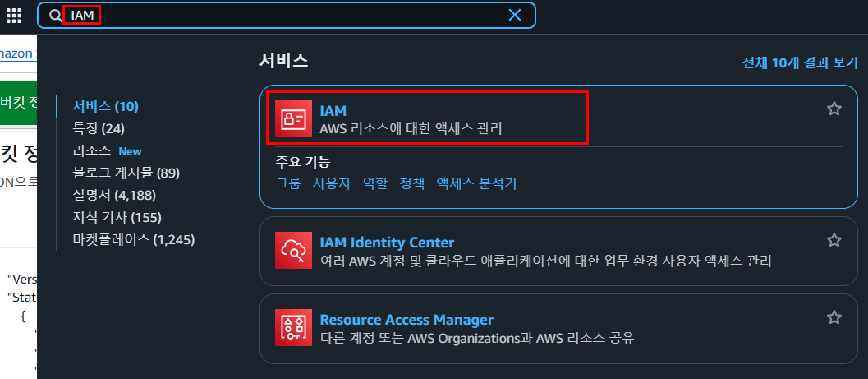
Task: Star the Resource Access Manager service
Action: click(834, 317)
